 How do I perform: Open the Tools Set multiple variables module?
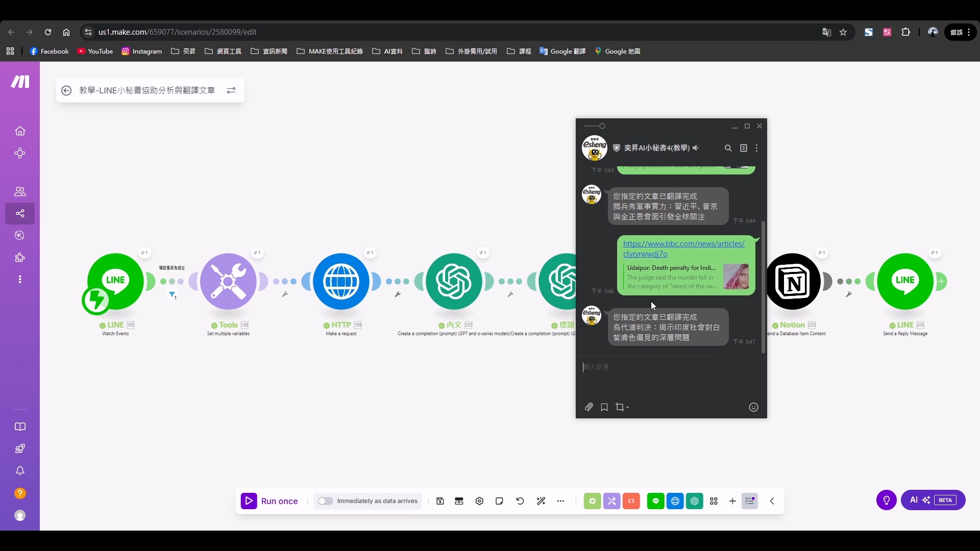228,281
